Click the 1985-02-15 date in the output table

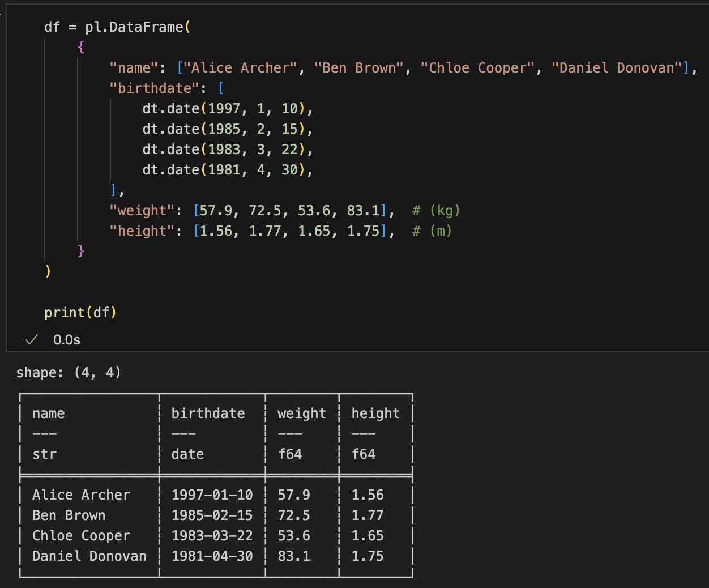[212, 515]
